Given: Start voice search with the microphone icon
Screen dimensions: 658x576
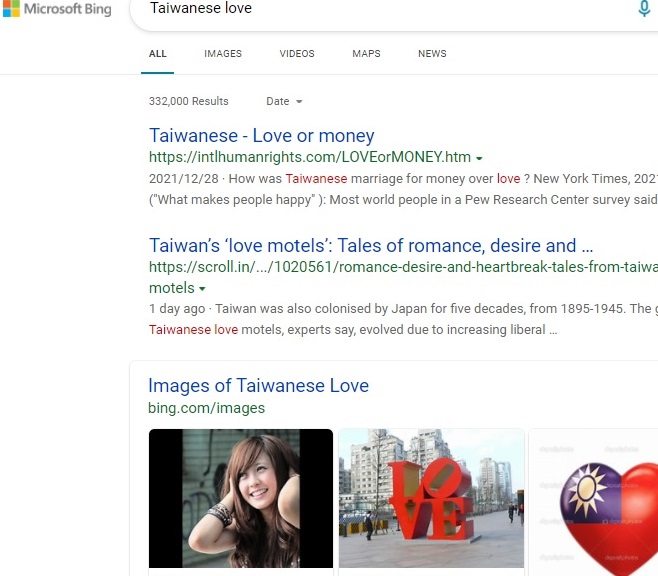Looking at the screenshot, I should tap(644, 9).
